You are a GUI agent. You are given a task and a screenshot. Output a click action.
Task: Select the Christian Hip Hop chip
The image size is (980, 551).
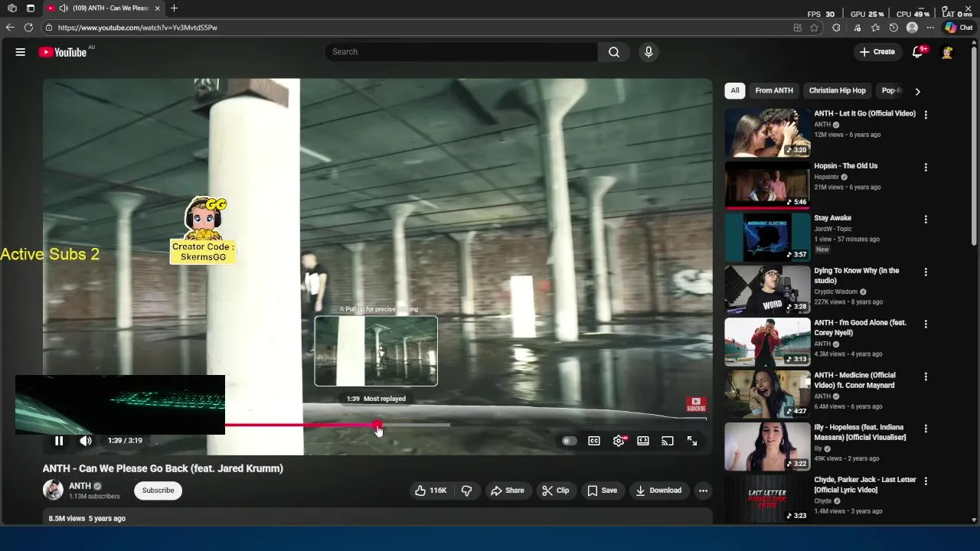[x=838, y=90]
